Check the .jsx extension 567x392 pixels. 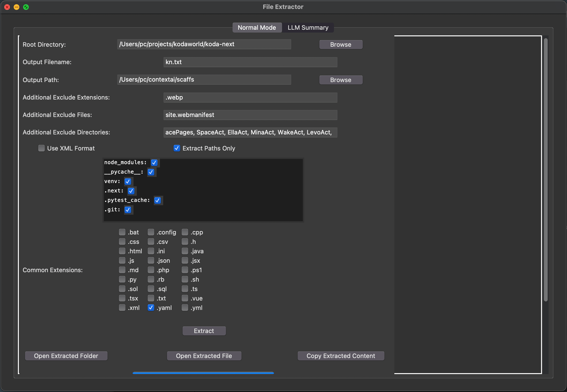tap(185, 260)
